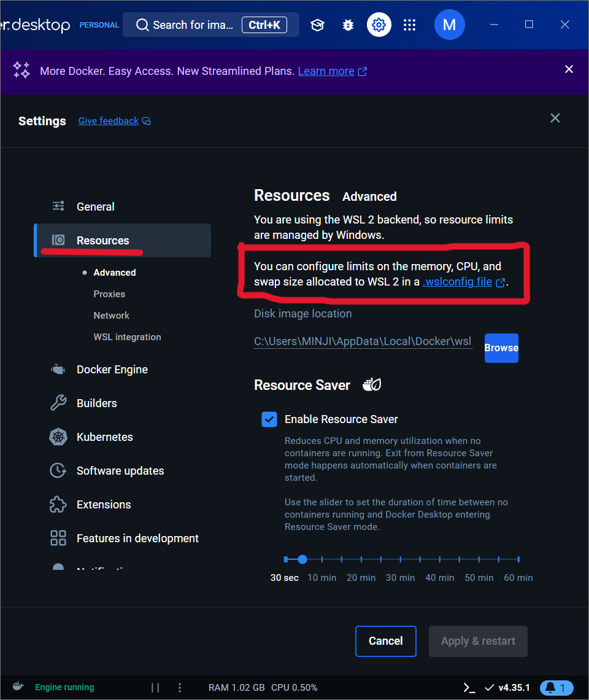The height and width of the screenshot is (700, 589).
Task: Click the Extensions puzzle icon
Action: [x=58, y=505]
